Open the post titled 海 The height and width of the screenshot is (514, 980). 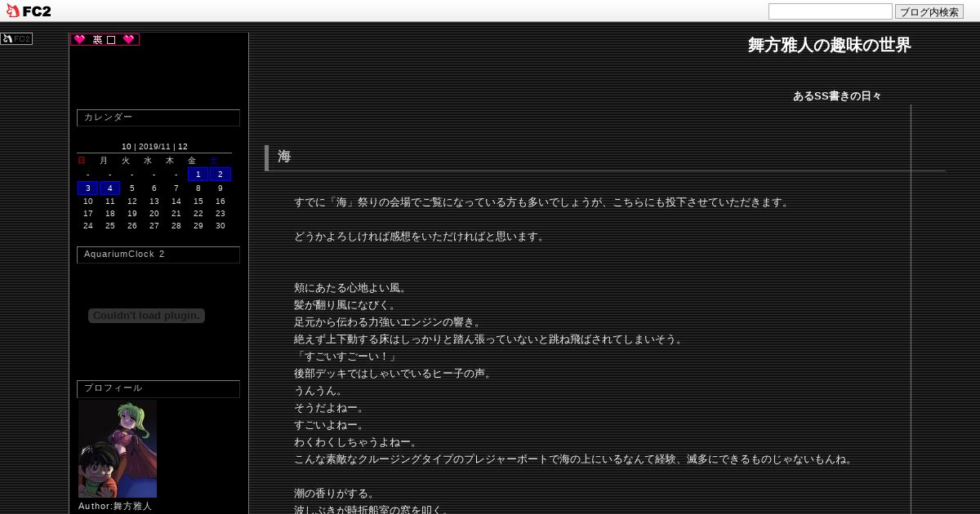click(x=284, y=156)
